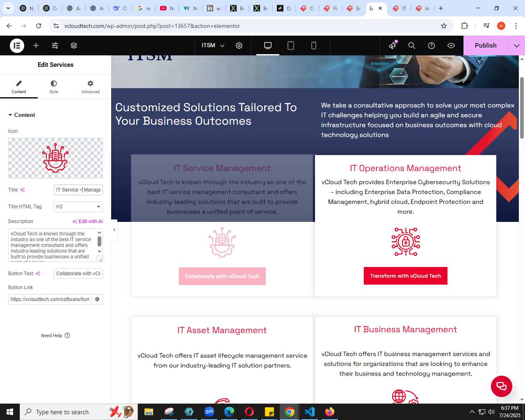Image resolution: width=525 pixels, height=420 pixels.
Task: Add new element with plus icon
Action: pos(36,46)
